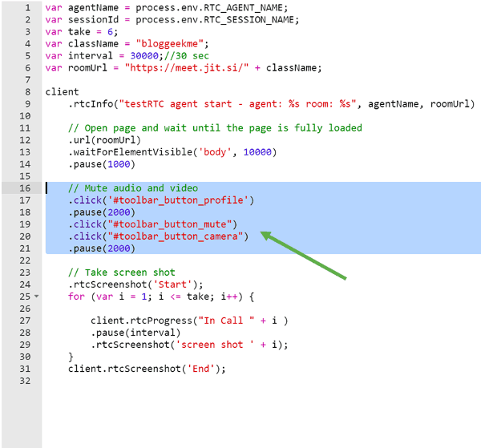Click the number 10000 on line 13
Image resolution: width=481 pixels, height=448 pixels.
pyautogui.click(x=257, y=152)
